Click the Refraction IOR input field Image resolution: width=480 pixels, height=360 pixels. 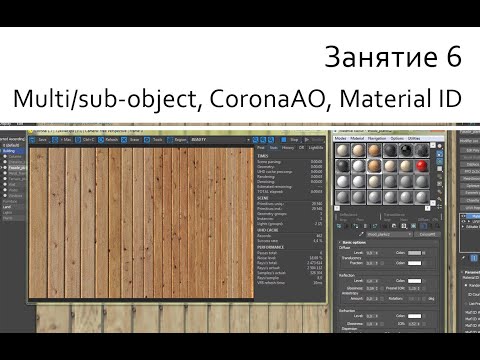[413, 324]
